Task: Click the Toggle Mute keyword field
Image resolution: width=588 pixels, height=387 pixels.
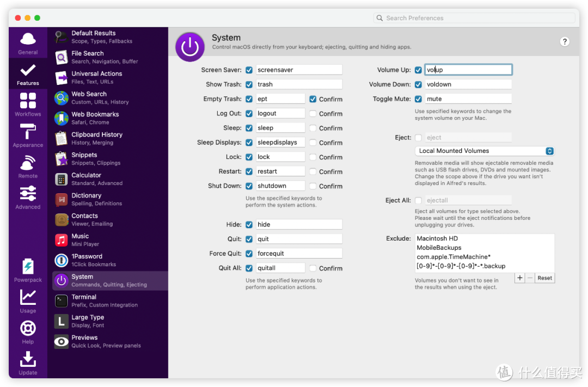Action: point(468,99)
